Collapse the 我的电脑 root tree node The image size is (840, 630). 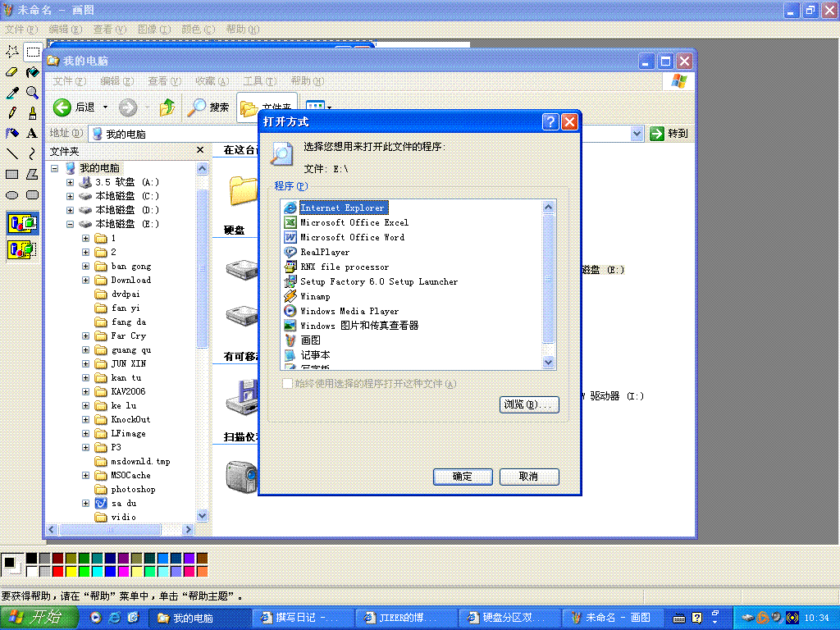(x=55, y=168)
